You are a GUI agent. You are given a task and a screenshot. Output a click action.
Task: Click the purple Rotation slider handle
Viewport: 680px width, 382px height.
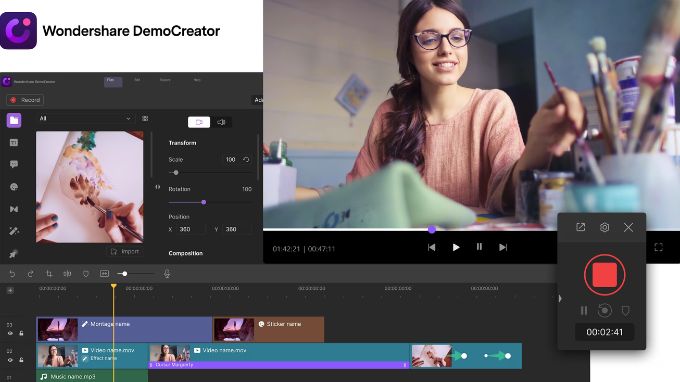coord(204,202)
